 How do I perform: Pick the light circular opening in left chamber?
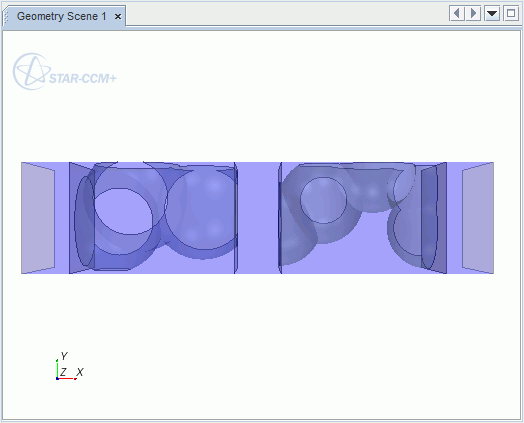(123, 211)
